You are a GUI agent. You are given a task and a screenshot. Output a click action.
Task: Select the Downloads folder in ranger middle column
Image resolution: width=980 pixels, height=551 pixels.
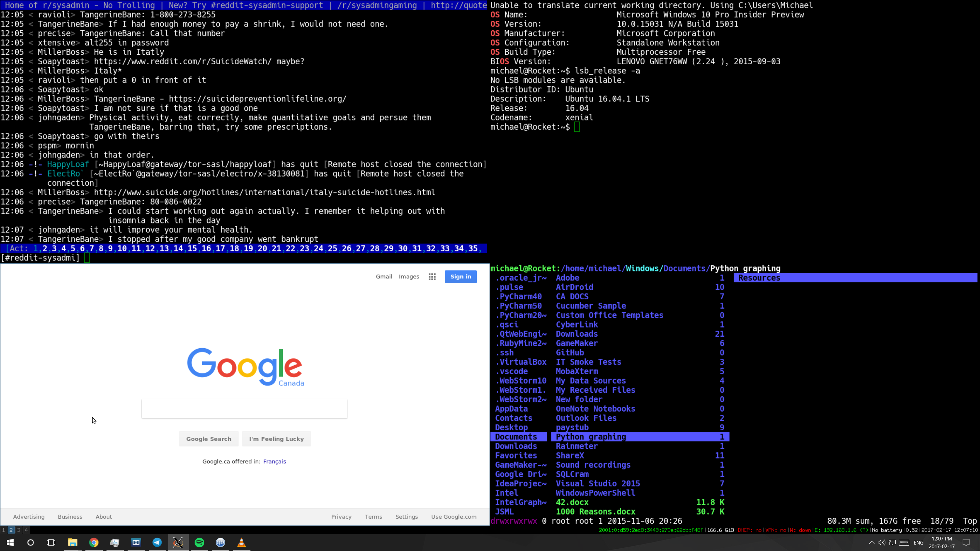640,334
